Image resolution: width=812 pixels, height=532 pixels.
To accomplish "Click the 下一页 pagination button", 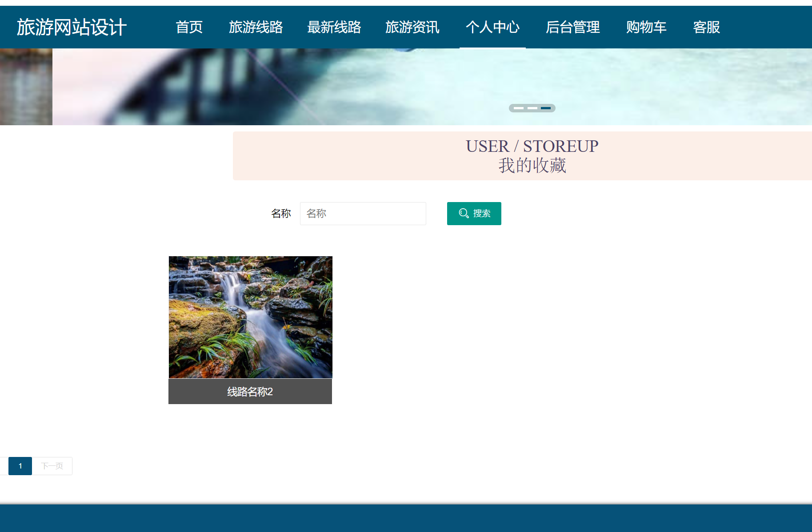I will (52, 466).
